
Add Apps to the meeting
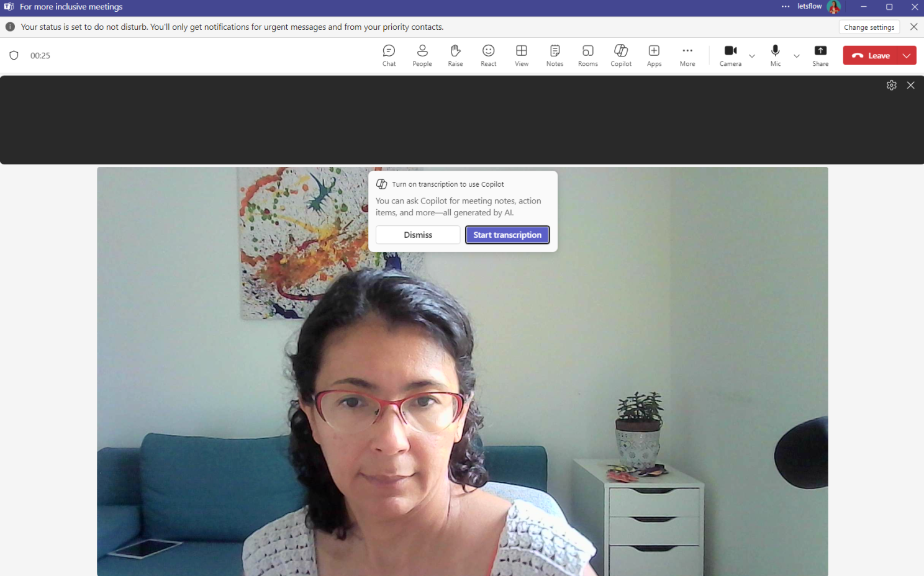654,55
